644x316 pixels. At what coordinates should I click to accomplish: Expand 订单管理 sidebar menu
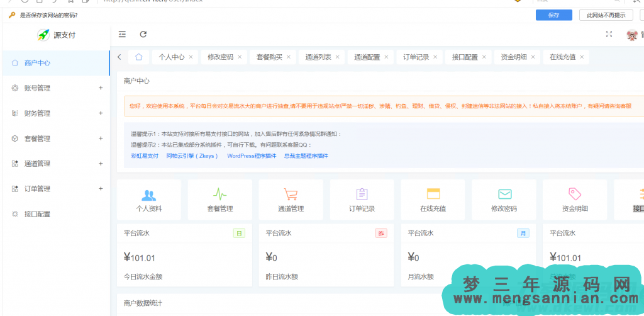[x=56, y=189]
